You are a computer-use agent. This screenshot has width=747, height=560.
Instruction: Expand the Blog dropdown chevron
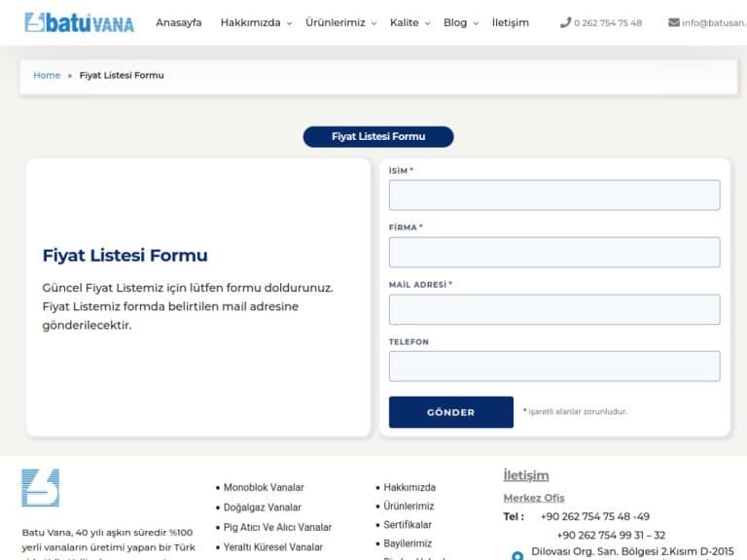476,23
